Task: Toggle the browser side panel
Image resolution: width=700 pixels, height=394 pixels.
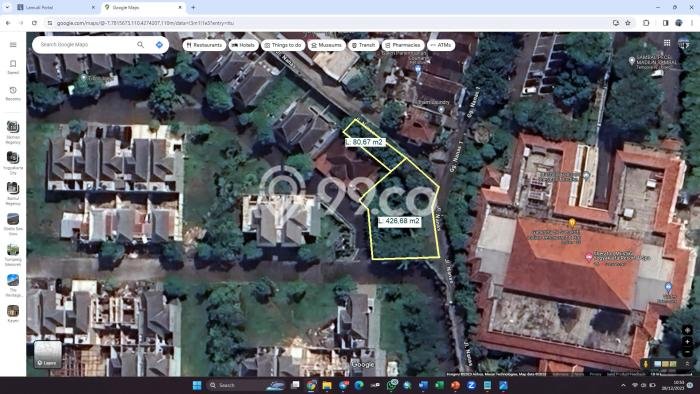Action: 665,23
